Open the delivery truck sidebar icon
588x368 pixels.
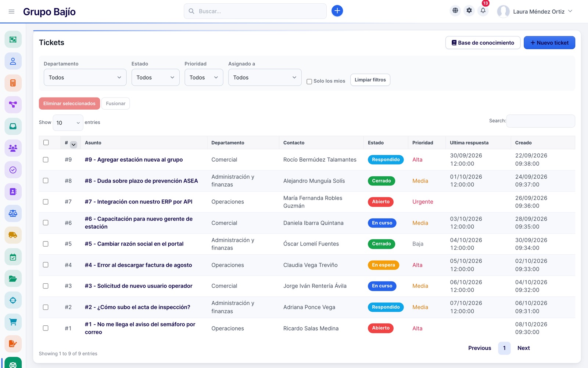click(13, 235)
